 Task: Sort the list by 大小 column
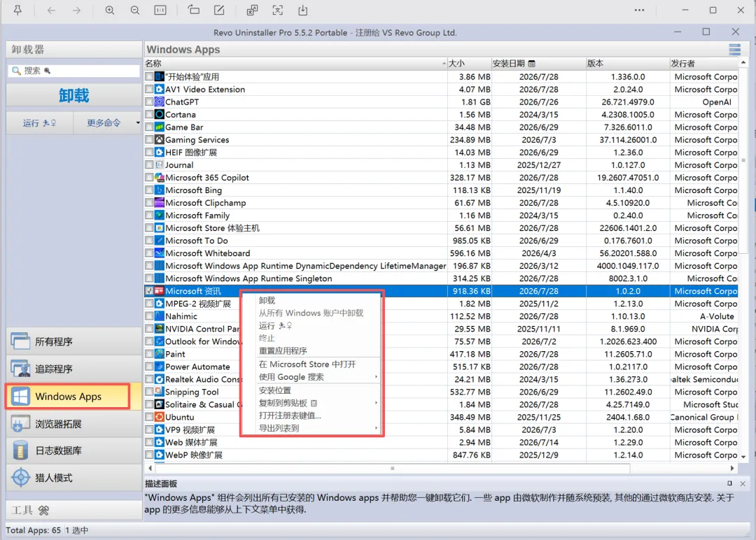(x=469, y=64)
